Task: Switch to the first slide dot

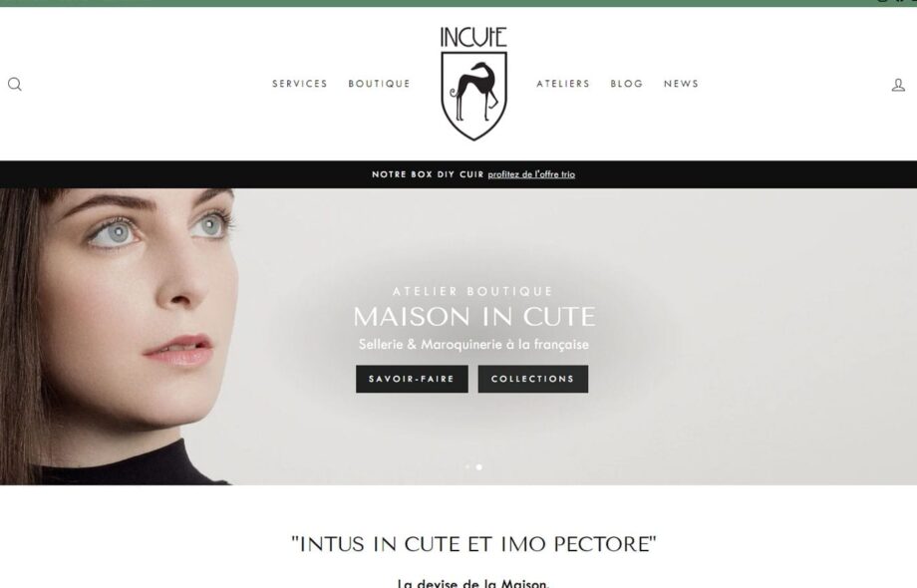Action: [x=467, y=467]
